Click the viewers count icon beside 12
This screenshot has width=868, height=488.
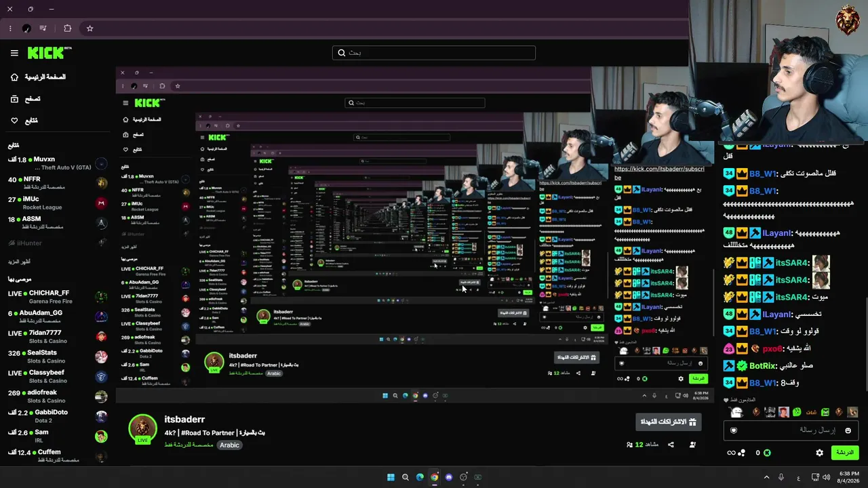630,445
